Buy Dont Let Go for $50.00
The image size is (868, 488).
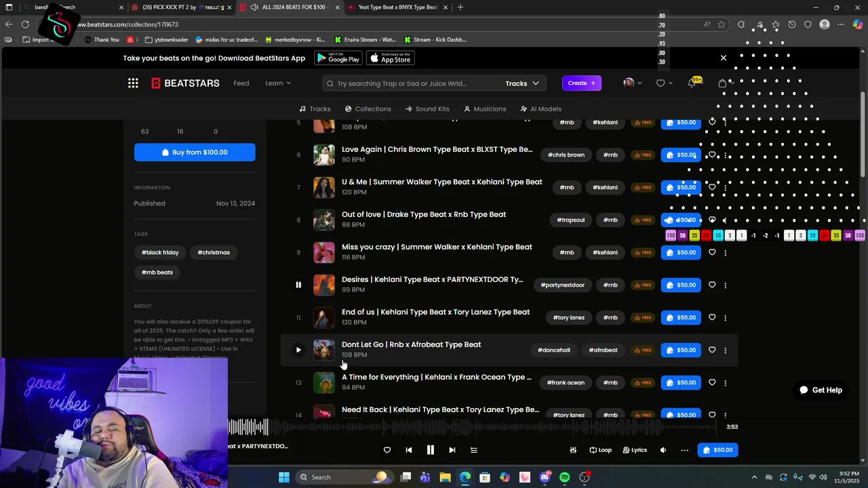point(681,350)
